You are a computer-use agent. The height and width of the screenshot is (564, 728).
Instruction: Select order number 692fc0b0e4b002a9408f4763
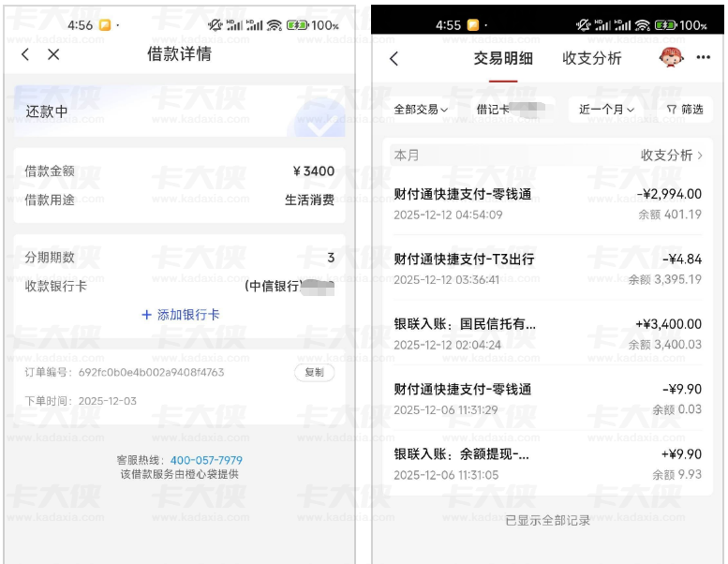click(152, 372)
